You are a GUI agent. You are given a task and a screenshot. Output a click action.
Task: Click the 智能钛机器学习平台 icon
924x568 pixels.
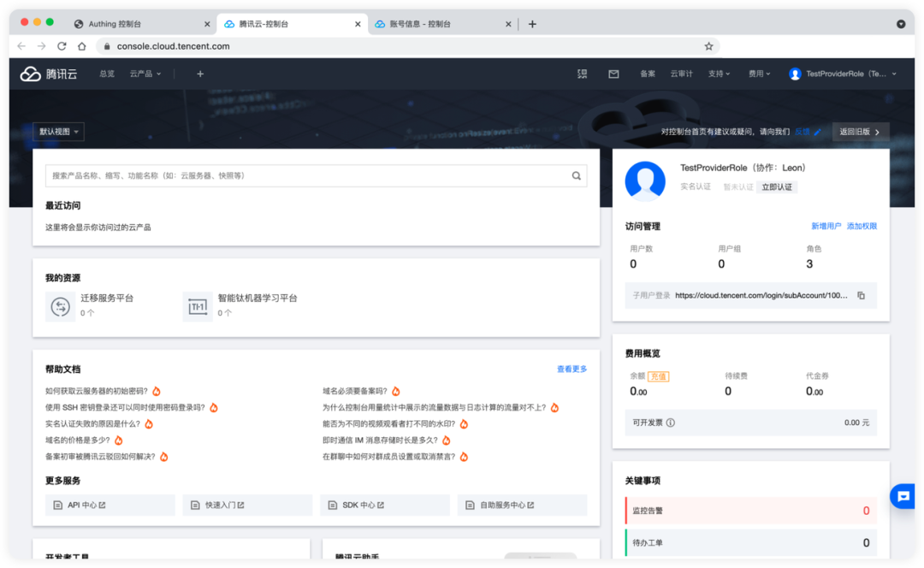(198, 306)
